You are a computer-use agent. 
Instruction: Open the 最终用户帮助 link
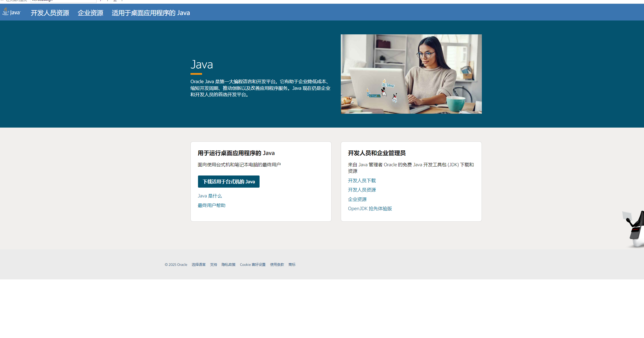click(x=212, y=205)
